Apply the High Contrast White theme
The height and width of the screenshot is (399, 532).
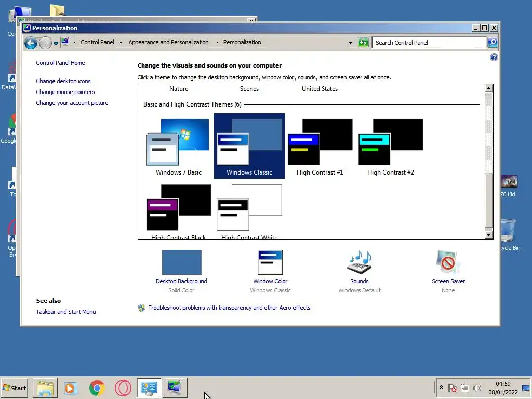[249, 211]
